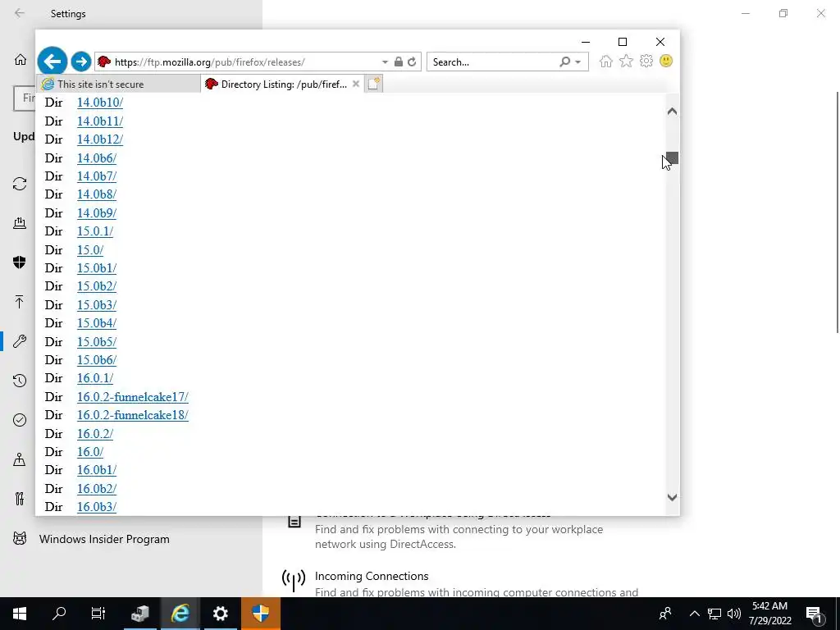Open Task View on the taskbar
840x630 pixels.
(x=98, y=614)
